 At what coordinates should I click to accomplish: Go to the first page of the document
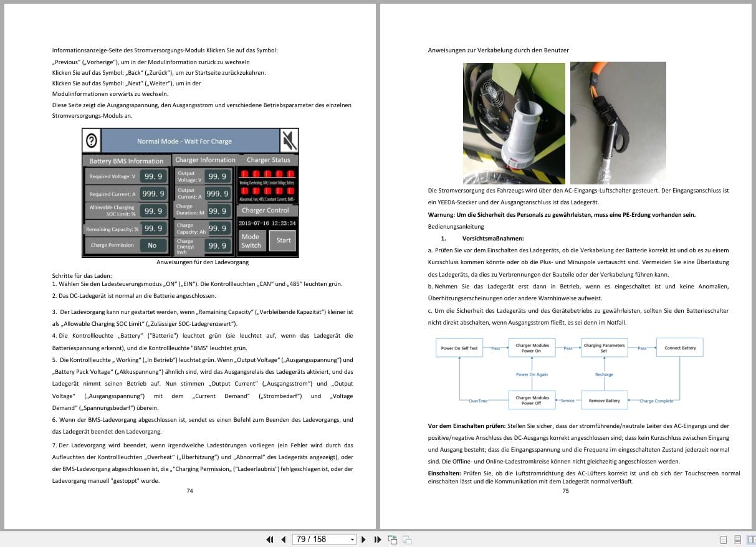tap(270, 540)
